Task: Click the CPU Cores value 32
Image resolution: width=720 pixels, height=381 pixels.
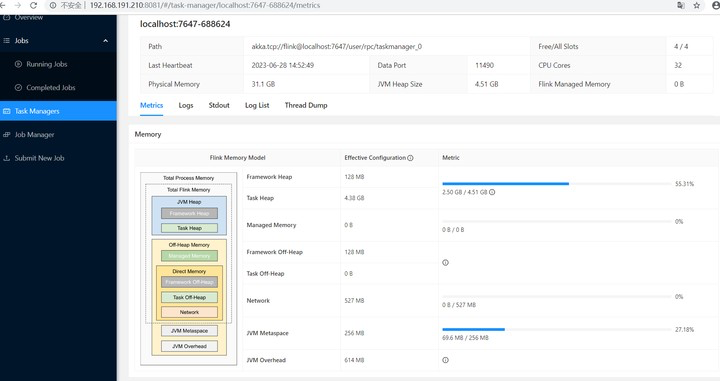Action: 678,65
